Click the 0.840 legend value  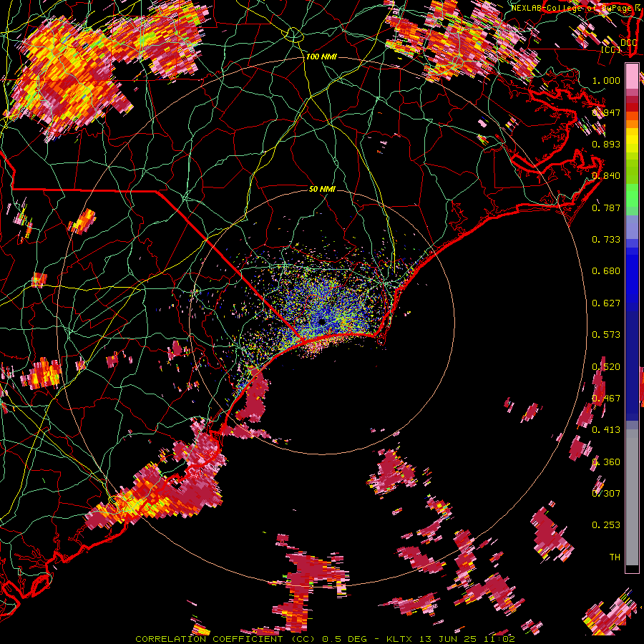pyautogui.click(x=606, y=176)
